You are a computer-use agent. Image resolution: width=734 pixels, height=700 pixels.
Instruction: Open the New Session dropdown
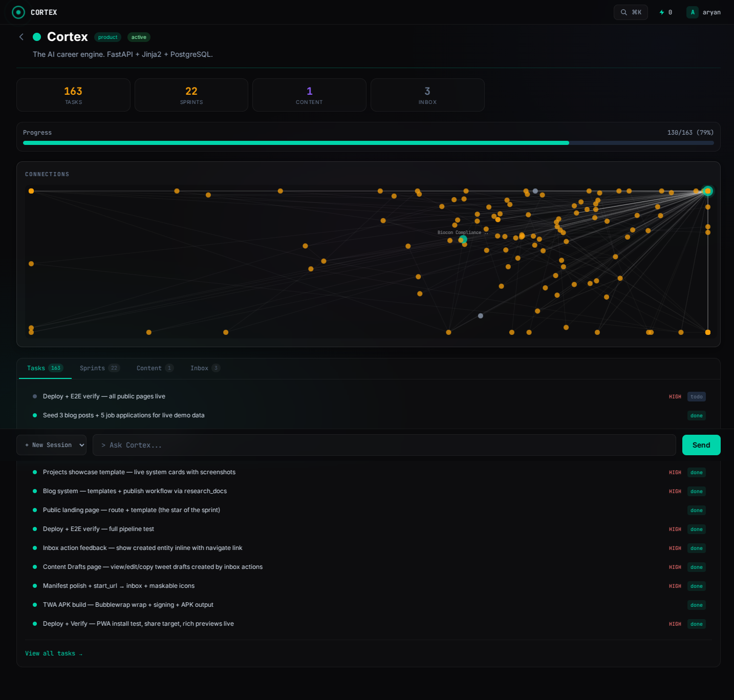(x=52, y=445)
